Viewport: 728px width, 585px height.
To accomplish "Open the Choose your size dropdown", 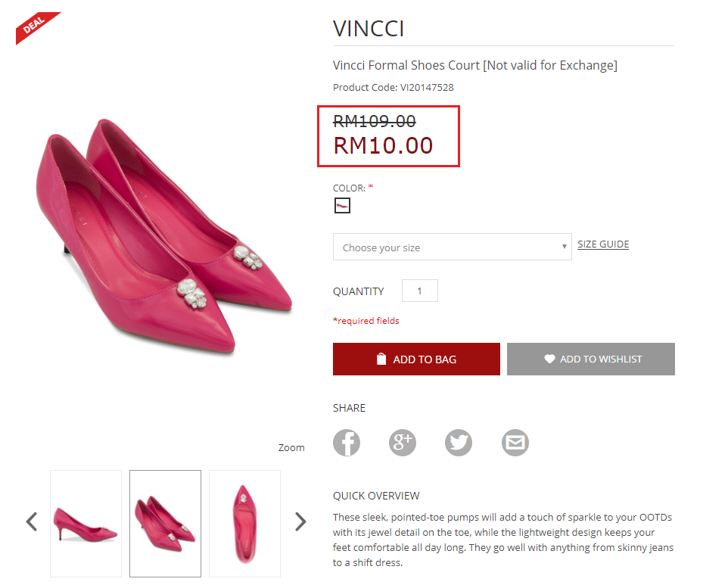I will (x=452, y=247).
